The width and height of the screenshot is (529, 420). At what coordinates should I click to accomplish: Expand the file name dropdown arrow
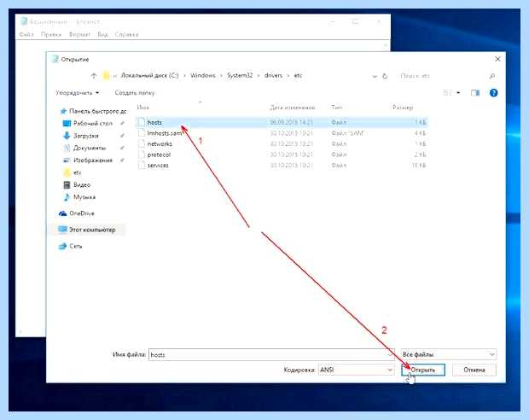(390, 354)
